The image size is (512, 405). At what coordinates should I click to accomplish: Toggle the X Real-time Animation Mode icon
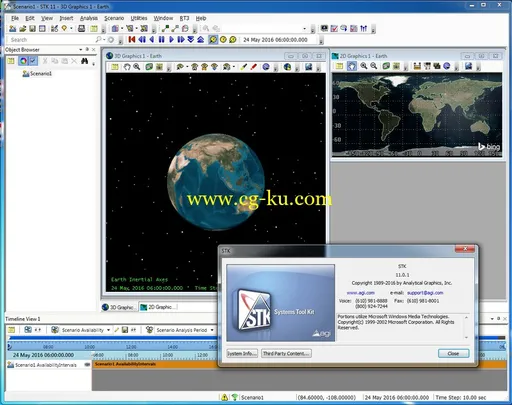click(x=233, y=40)
